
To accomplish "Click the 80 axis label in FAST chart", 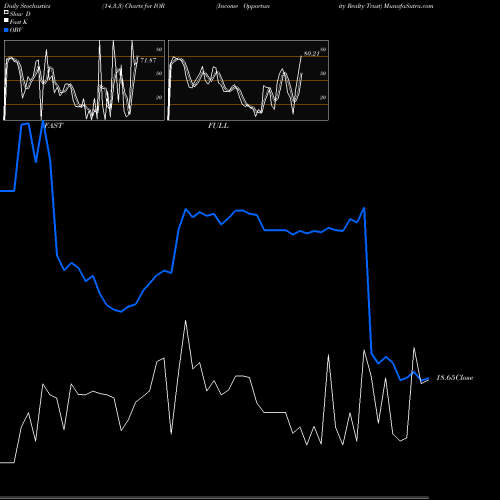I will tap(159, 49).
